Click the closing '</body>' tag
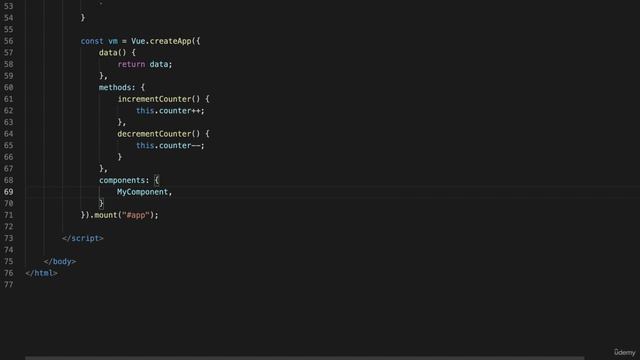640x360 pixels. [x=60, y=262]
